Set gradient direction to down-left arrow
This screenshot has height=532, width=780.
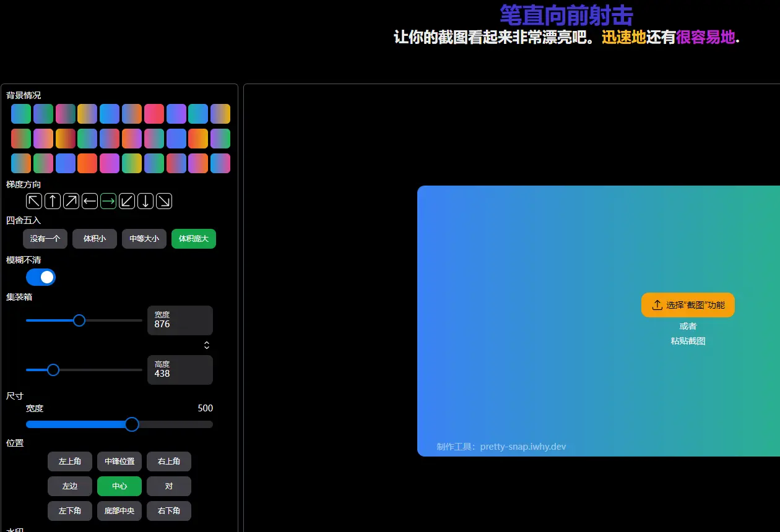click(x=127, y=201)
